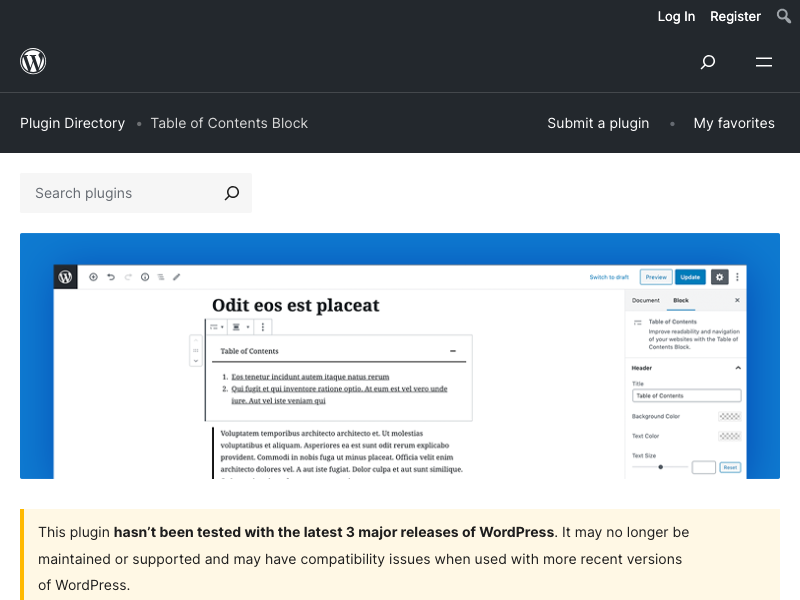Click the 'Voluptatem temporibus' paragraph
This screenshot has height=600, width=800.
point(341,454)
